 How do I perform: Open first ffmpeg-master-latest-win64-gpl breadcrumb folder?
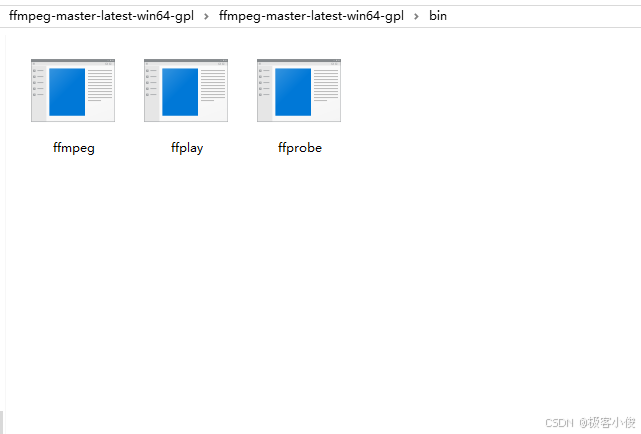(x=101, y=16)
